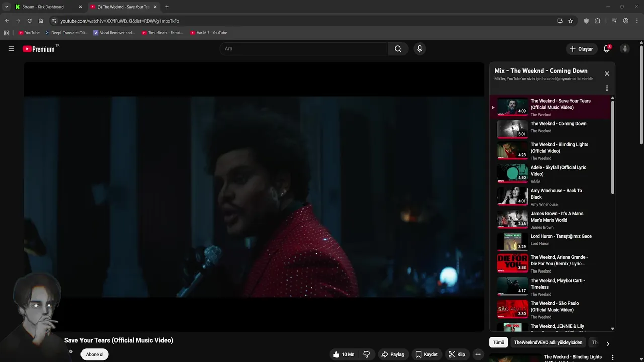Play Adele - Skyfall playlist item
The height and width of the screenshot is (362, 644).
pos(550,174)
